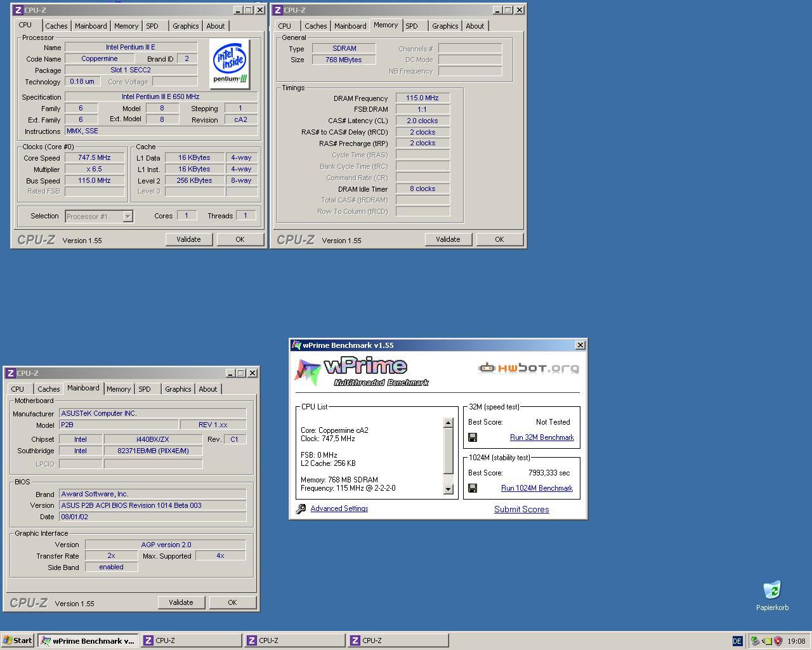Click the AGP version 2.0 field
The width and height of the screenshot is (812, 650).
click(166, 545)
